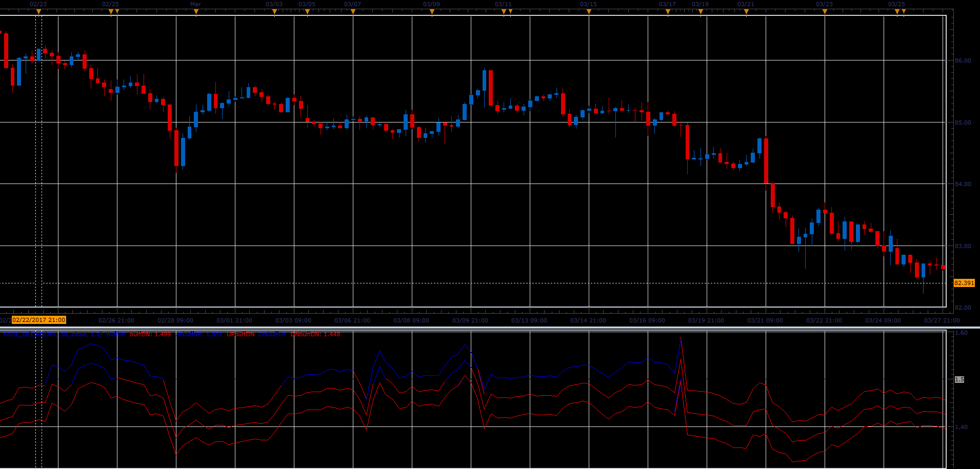Screen dimensions: 980x469
Task: Click the orange marker under Mar
Action: (x=196, y=12)
